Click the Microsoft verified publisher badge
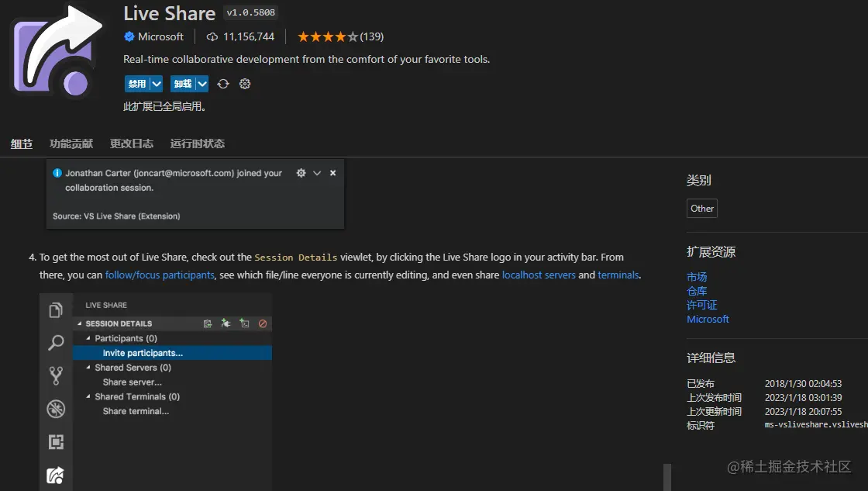 click(129, 36)
